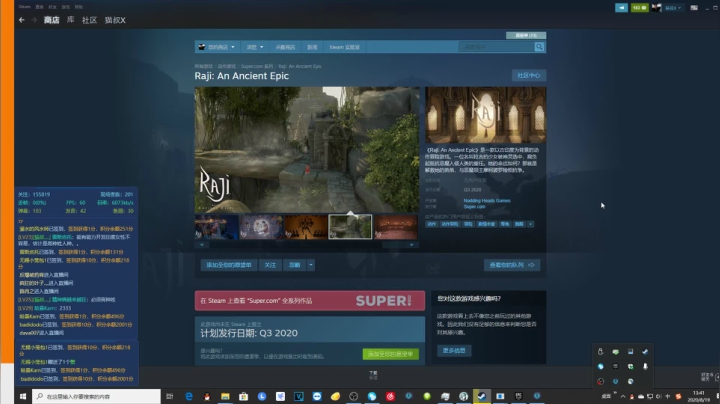
Task: Click the store search input field
Action: (x=496, y=46)
